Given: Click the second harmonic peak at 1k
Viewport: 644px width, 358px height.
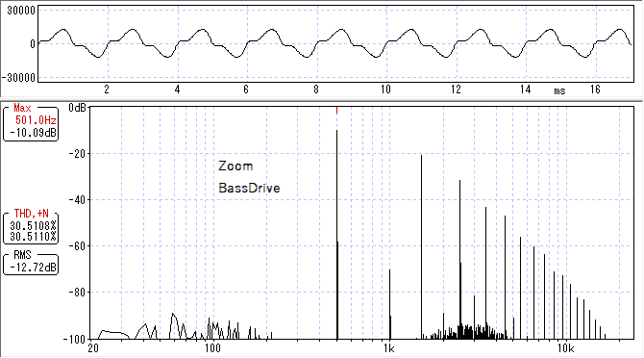Looking at the screenshot, I should pos(390,304).
